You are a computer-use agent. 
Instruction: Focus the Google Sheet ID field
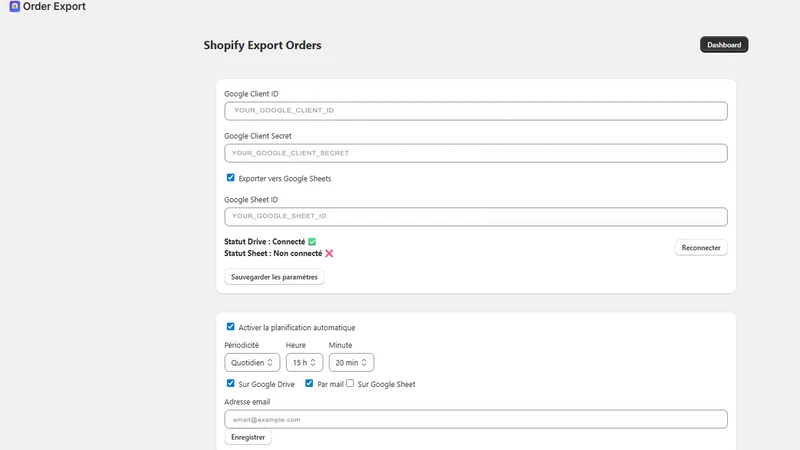(x=476, y=216)
